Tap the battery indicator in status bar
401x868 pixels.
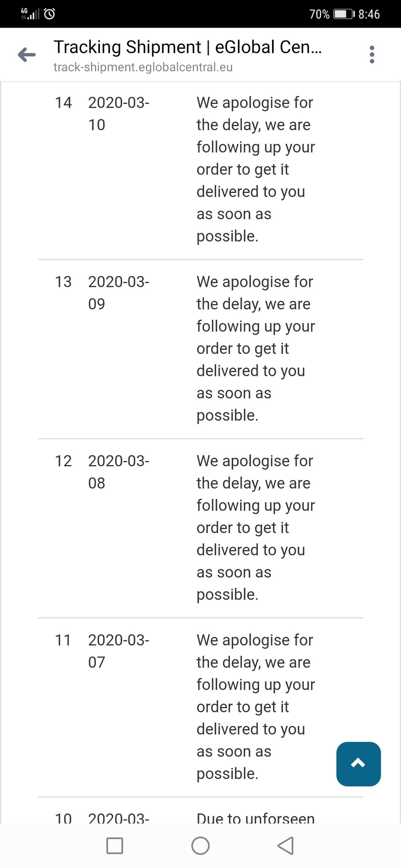tap(344, 14)
